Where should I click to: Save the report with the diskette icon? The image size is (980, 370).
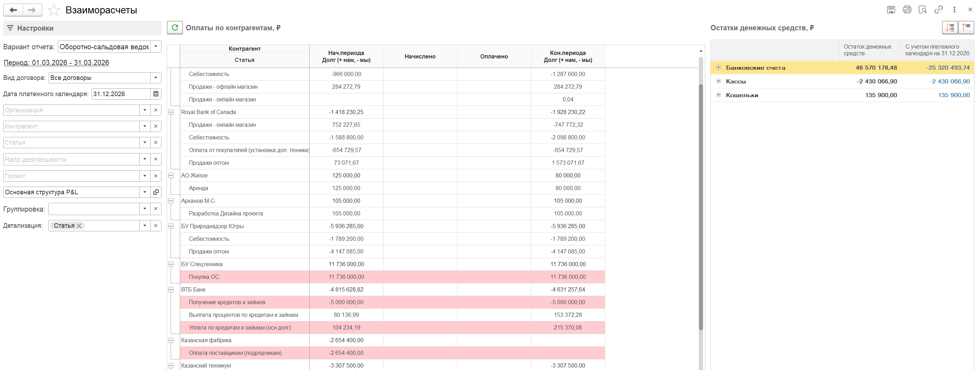[891, 10]
